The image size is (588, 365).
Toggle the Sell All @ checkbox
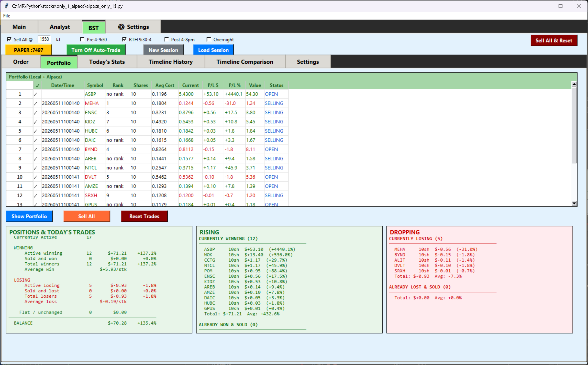[x=9, y=39]
